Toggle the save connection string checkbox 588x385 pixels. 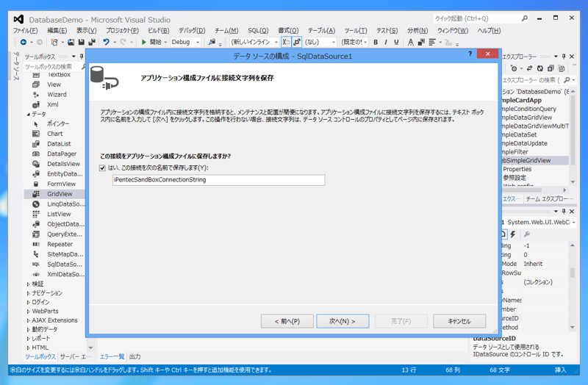point(102,168)
